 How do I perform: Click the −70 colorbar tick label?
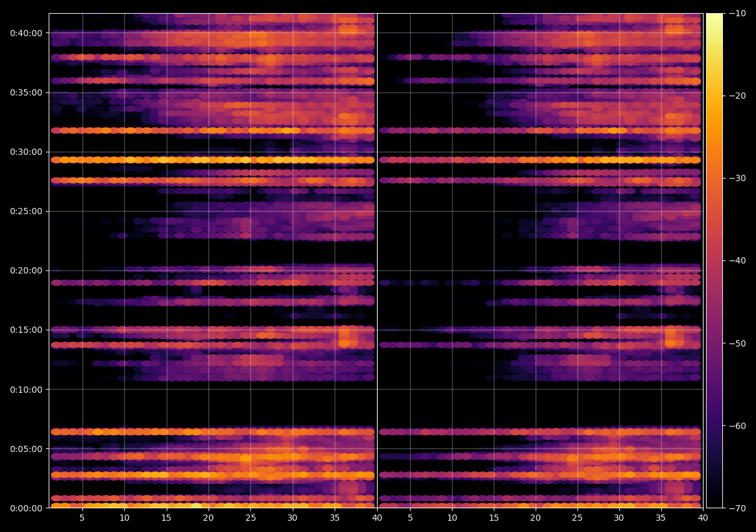point(737,508)
